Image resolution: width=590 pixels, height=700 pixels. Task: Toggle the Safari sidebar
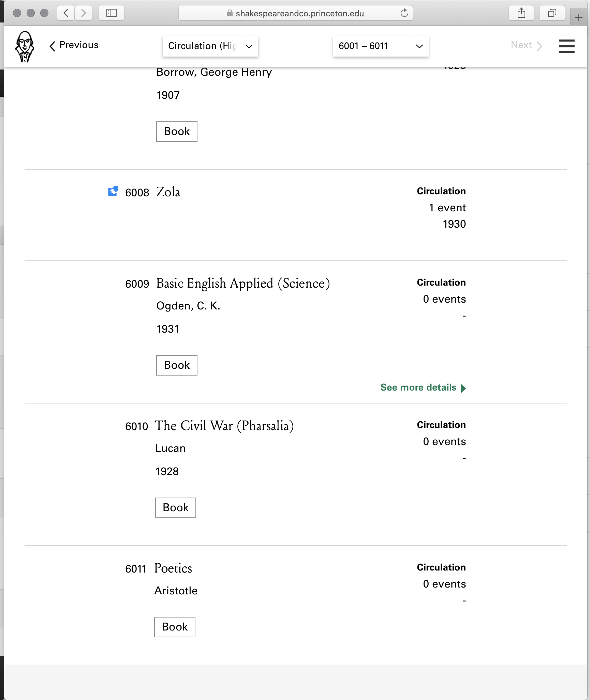click(x=112, y=13)
